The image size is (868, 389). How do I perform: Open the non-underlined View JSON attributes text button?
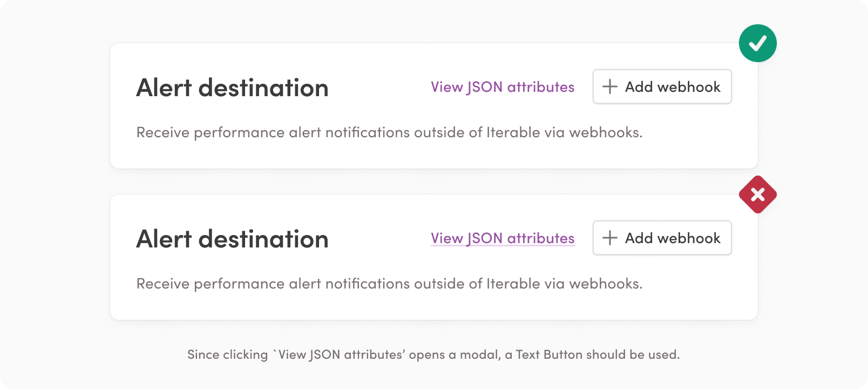pyautogui.click(x=502, y=87)
